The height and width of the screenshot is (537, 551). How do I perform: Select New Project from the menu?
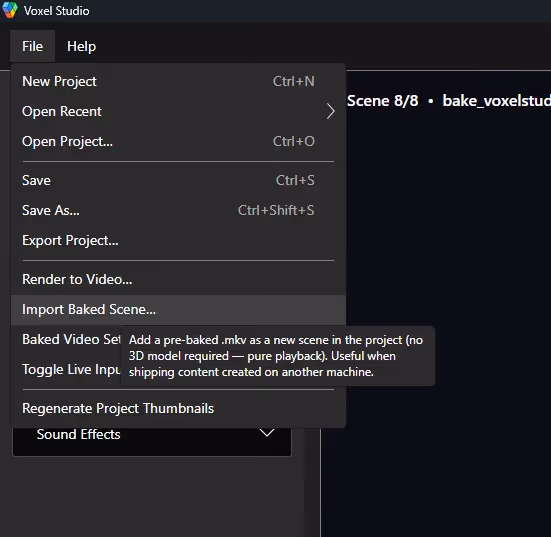click(179, 82)
